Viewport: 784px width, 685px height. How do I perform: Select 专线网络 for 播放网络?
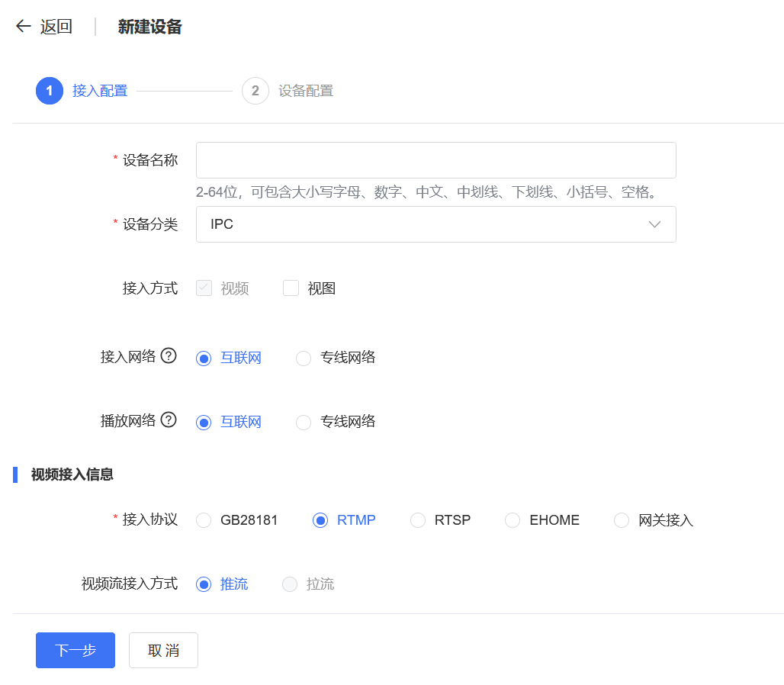(304, 422)
